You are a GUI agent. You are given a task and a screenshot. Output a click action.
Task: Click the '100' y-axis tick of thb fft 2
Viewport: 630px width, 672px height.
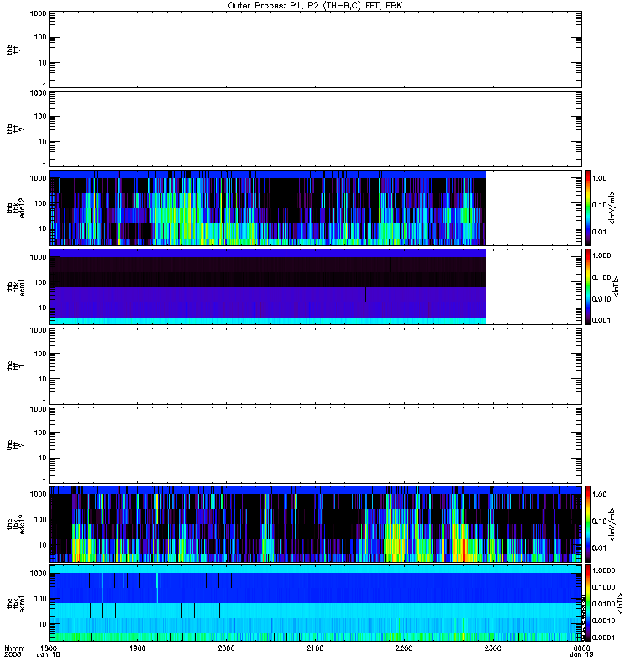tap(40, 117)
